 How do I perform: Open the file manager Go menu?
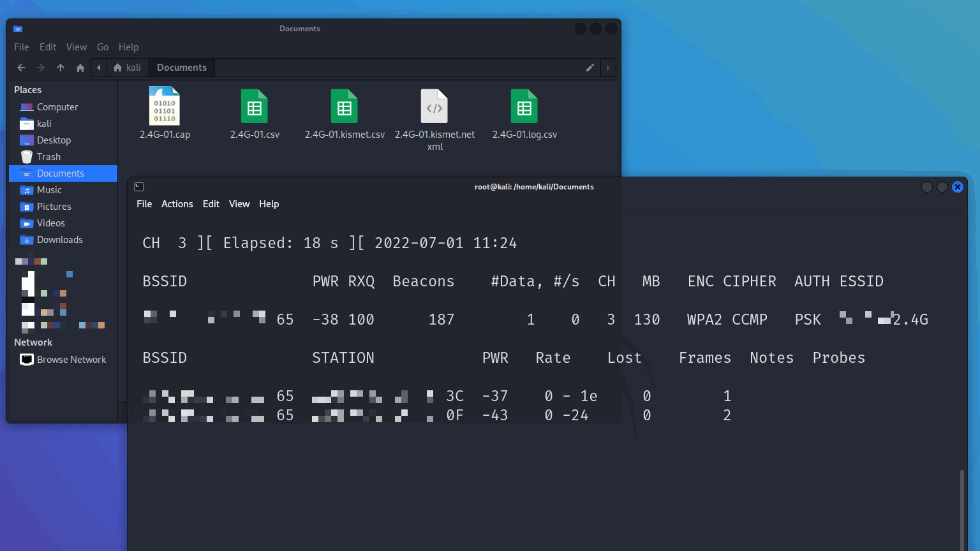103,47
